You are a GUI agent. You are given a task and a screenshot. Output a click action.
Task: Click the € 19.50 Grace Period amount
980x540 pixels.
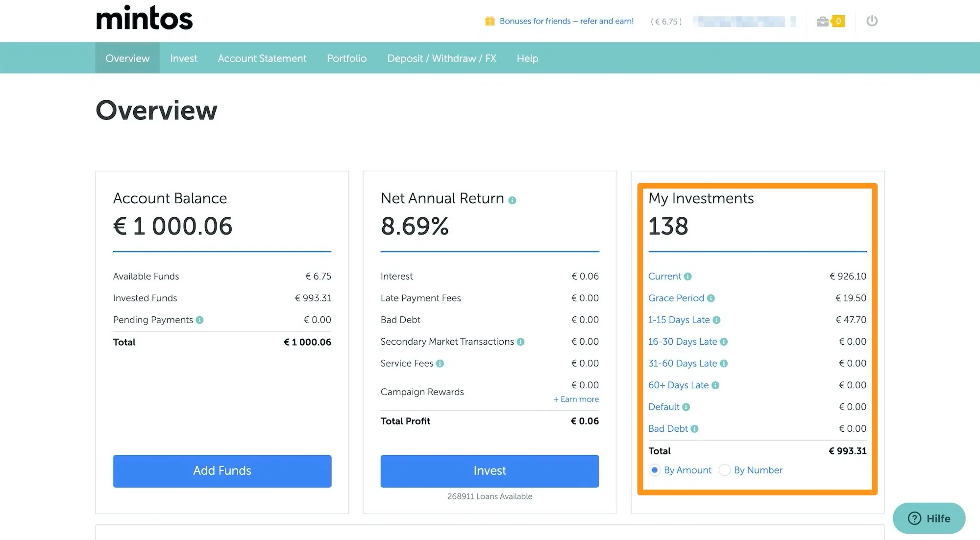(x=851, y=298)
